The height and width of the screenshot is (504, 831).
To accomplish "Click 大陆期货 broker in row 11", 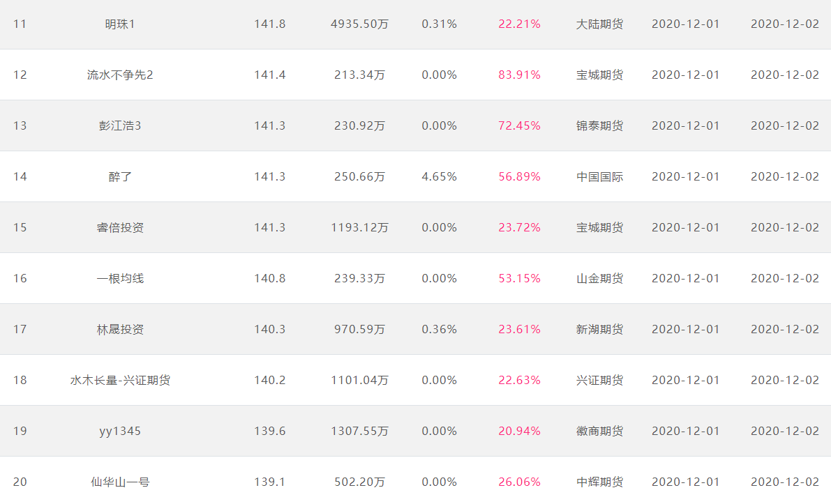I will pos(599,24).
